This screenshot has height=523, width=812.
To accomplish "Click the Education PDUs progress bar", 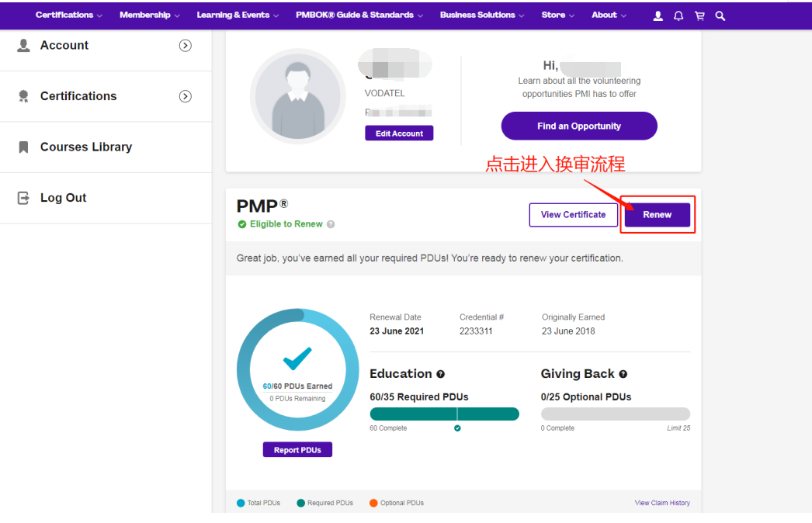I will point(444,414).
